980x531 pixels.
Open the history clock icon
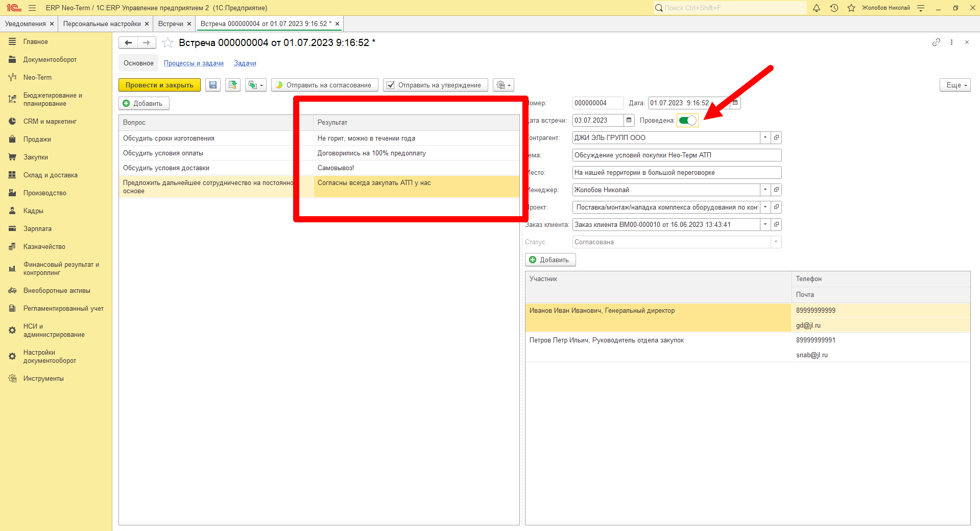coord(834,8)
